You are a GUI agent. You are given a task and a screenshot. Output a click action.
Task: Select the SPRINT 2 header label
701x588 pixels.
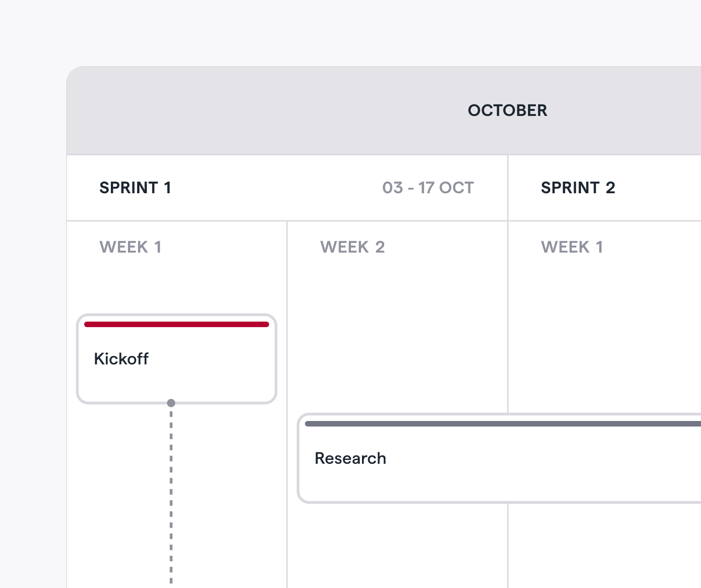pyautogui.click(x=578, y=188)
